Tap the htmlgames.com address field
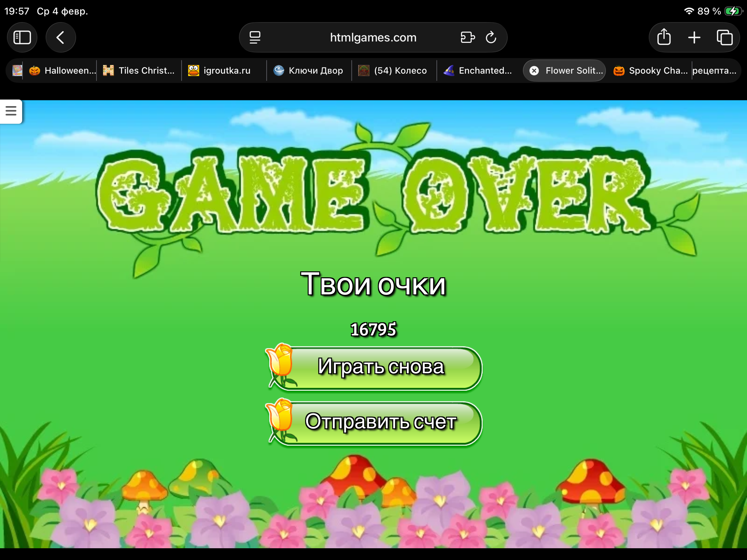 373,37
